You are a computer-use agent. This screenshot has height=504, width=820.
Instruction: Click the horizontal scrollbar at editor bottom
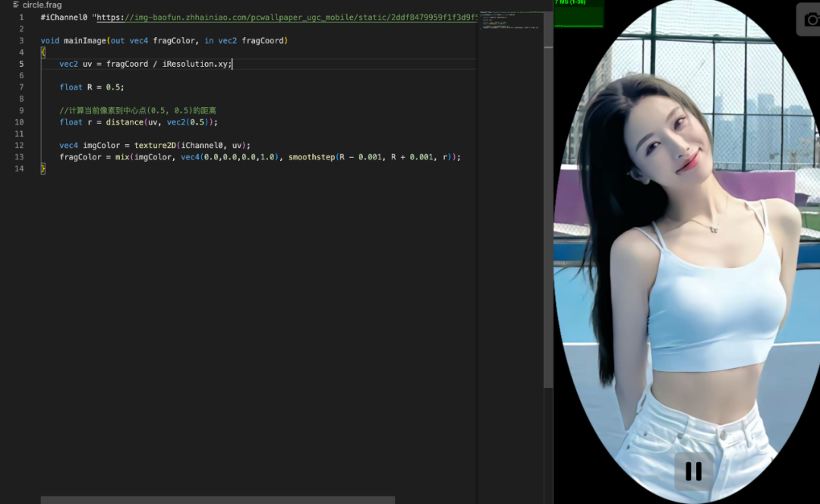click(x=217, y=499)
